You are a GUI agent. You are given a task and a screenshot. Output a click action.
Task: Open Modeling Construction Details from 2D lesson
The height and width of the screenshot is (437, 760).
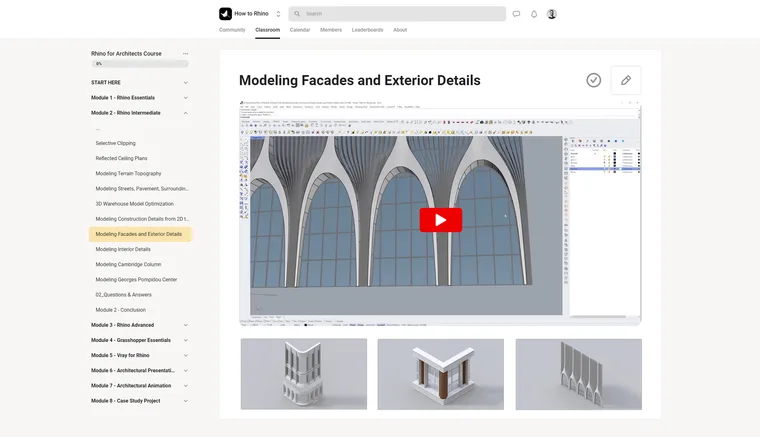pyautogui.click(x=142, y=219)
